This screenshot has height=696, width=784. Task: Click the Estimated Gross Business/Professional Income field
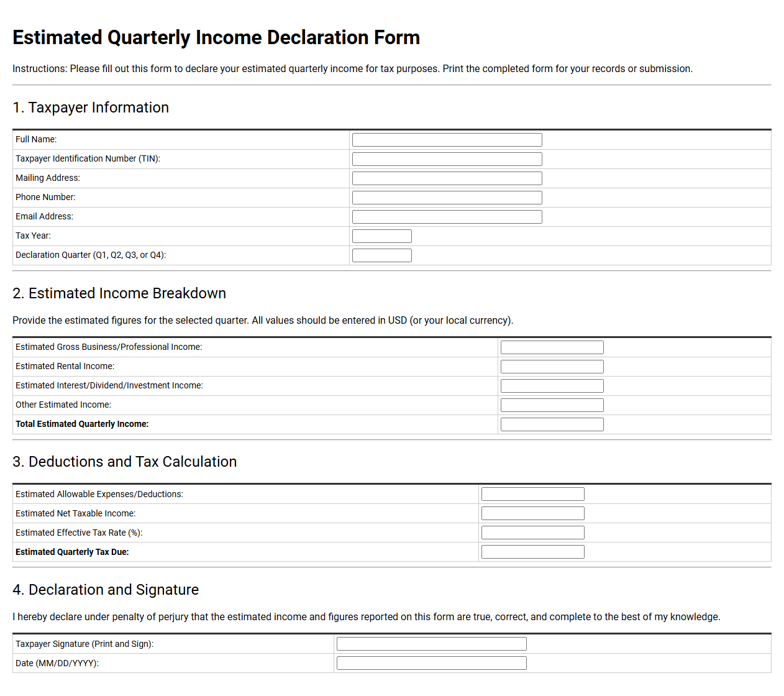click(x=552, y=347)
